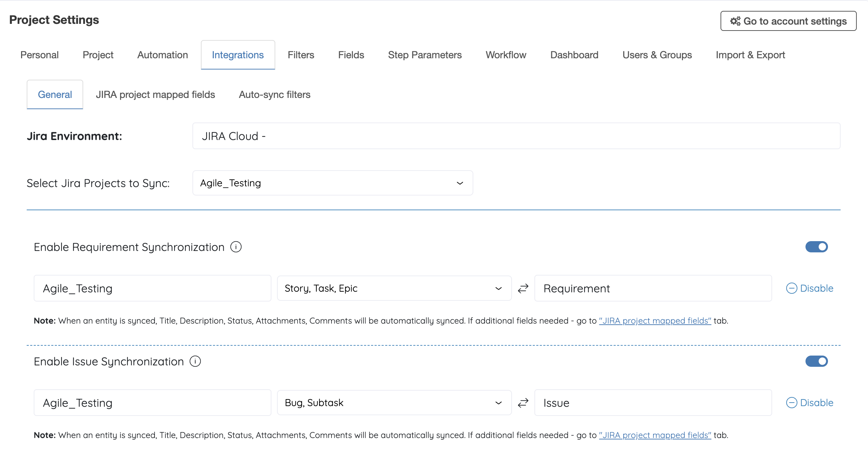Click sync arrows icon before Requirement field

click(523, 289)
